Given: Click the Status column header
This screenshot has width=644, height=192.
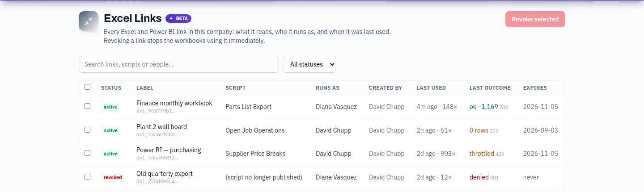Looking at the screenshot, I should 111,88.
